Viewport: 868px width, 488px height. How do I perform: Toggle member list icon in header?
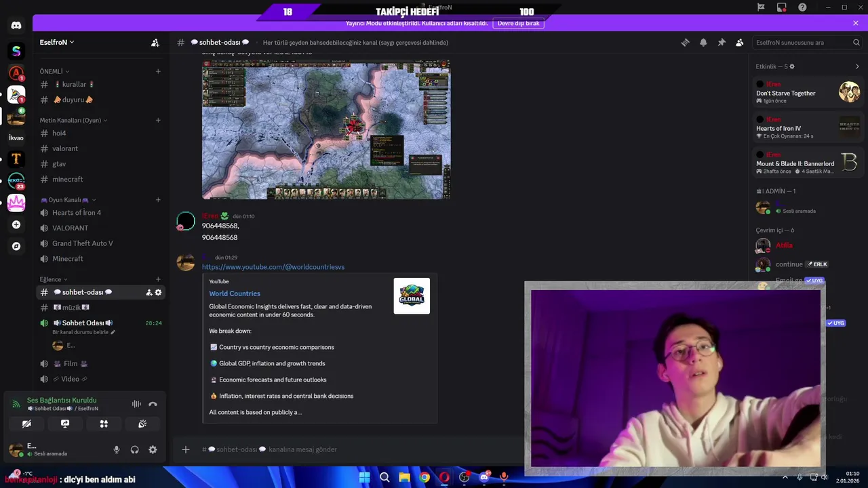pyautogui.click(x=740, y=42)
